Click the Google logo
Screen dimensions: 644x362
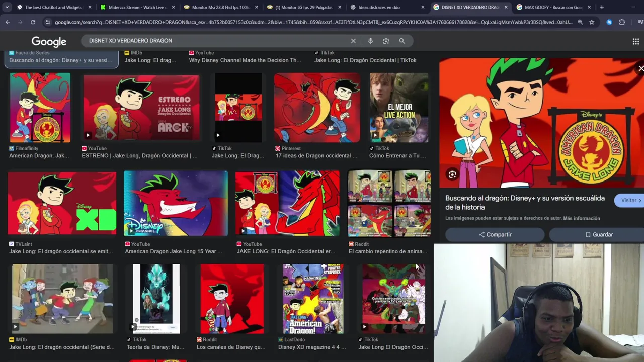click(49, 41)
